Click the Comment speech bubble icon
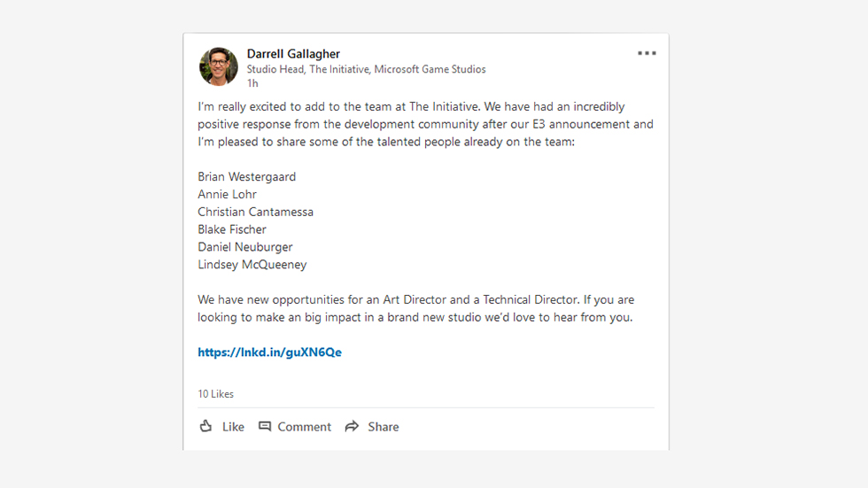 pyautogui.click(x=265, y=427)
